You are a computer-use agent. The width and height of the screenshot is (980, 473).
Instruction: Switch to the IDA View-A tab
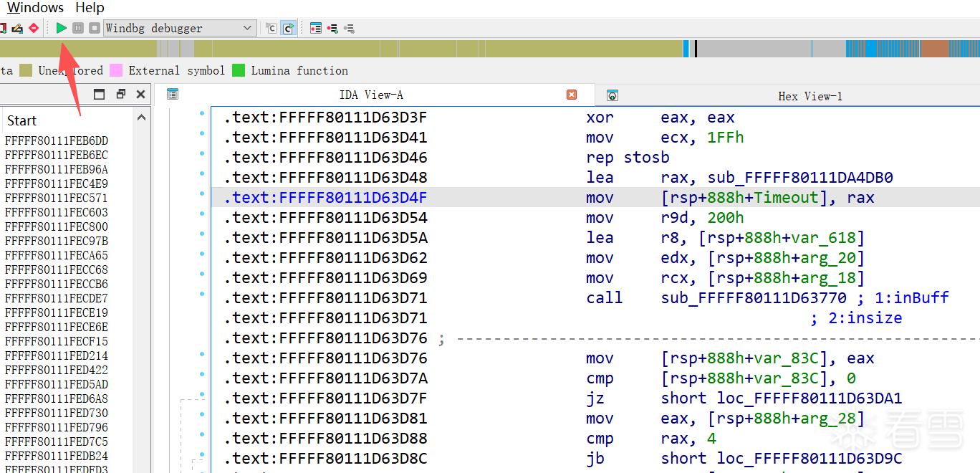(371, 95)
